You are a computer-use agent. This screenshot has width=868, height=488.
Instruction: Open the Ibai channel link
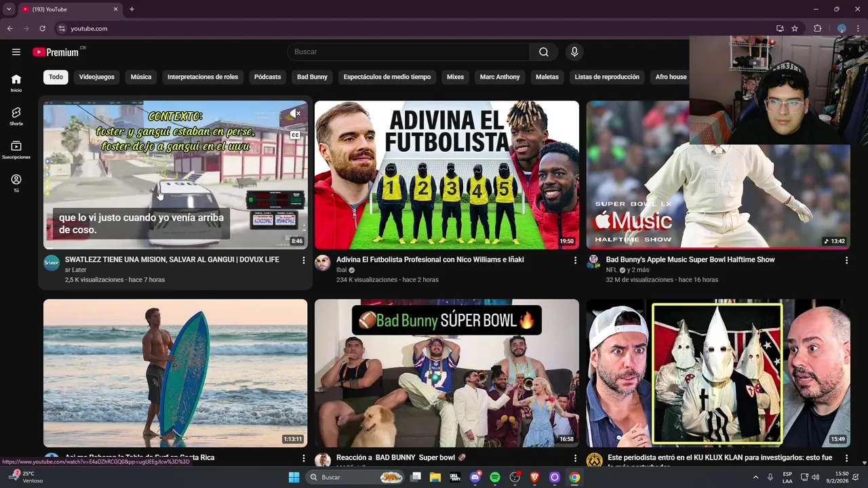[x=341, y=270]
